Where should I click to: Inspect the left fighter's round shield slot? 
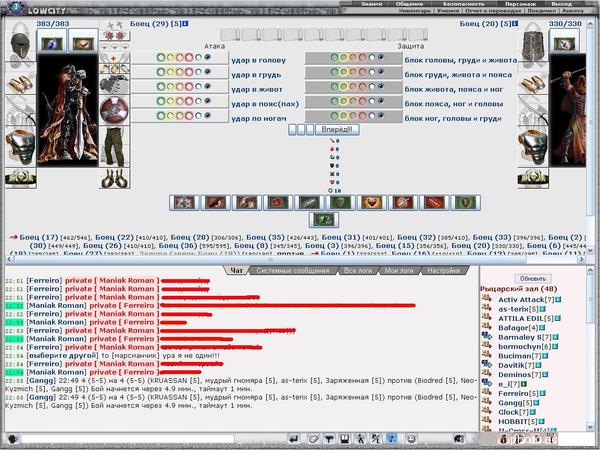[114, 110]
